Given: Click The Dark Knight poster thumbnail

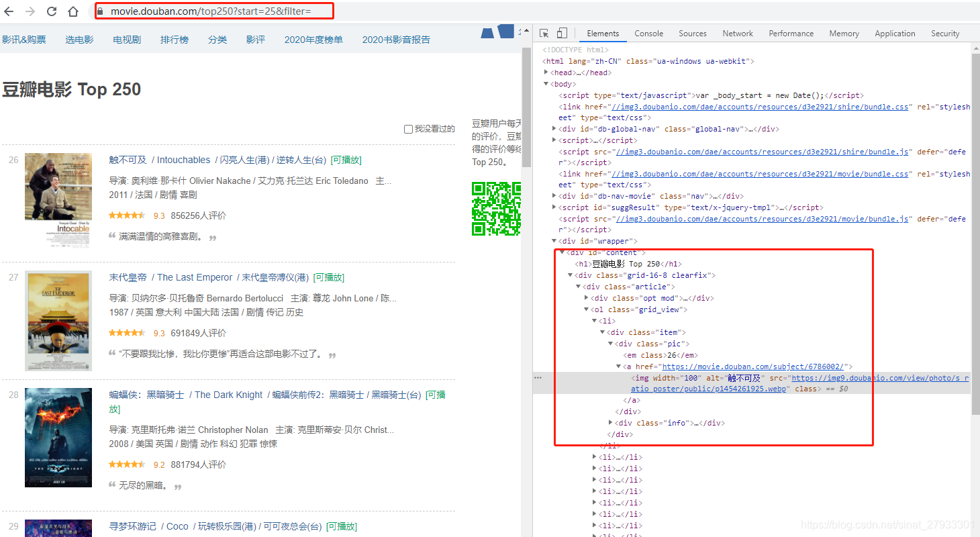Looking at the screenshot, I should point(58,438).
